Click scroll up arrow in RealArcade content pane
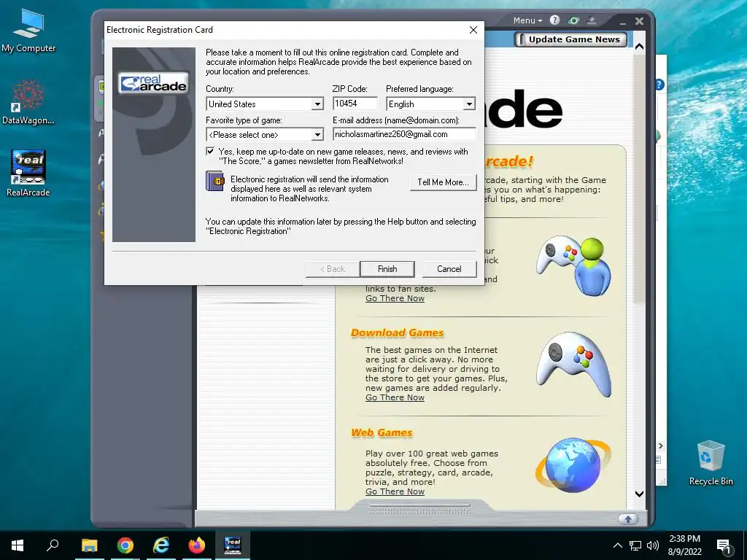747x560 pixels. click(639, 47)
